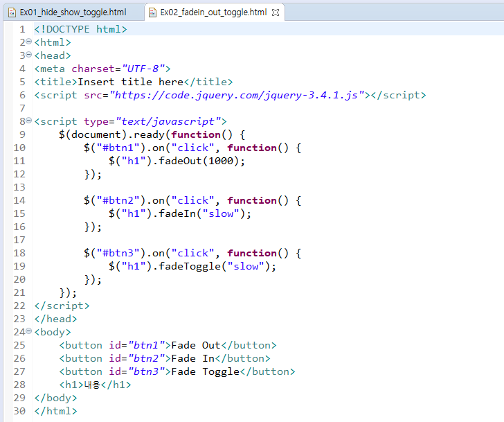The width and height of the screenshot is (504, 422).
Task: Click the "#btn2" selector on line 14
Action: 118,201
